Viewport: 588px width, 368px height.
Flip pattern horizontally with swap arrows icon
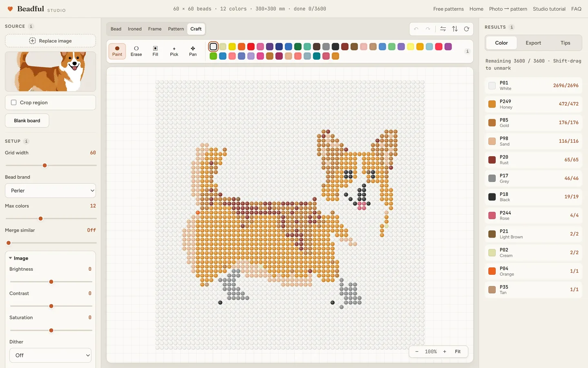(x=443, y=29)
